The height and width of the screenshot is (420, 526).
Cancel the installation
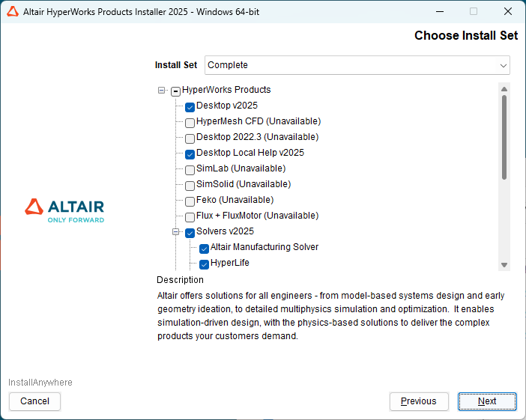pos(34,401)
